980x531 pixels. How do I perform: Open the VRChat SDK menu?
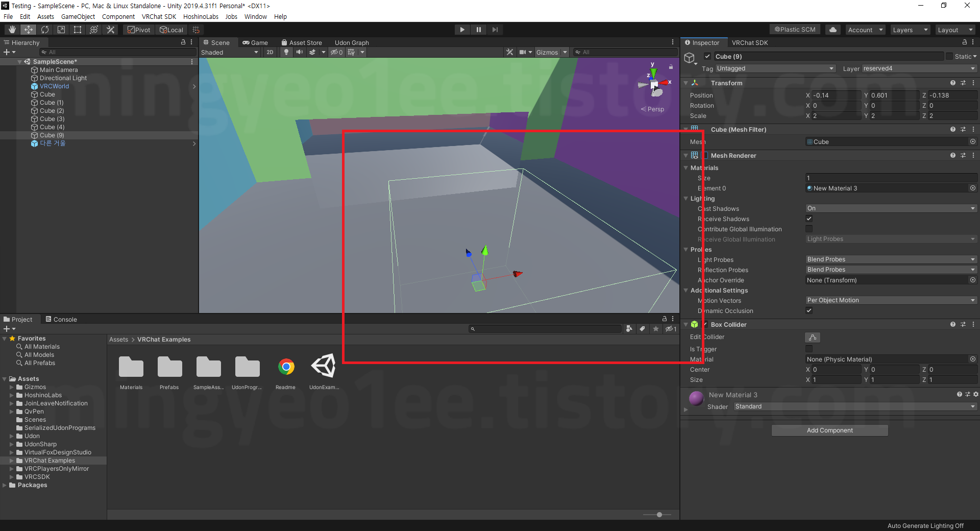159,16
